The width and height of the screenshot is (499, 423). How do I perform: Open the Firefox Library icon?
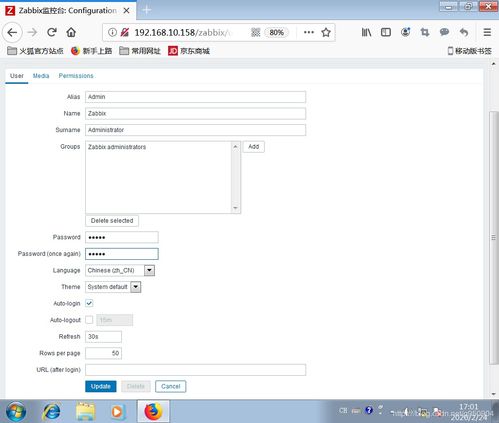366,32
